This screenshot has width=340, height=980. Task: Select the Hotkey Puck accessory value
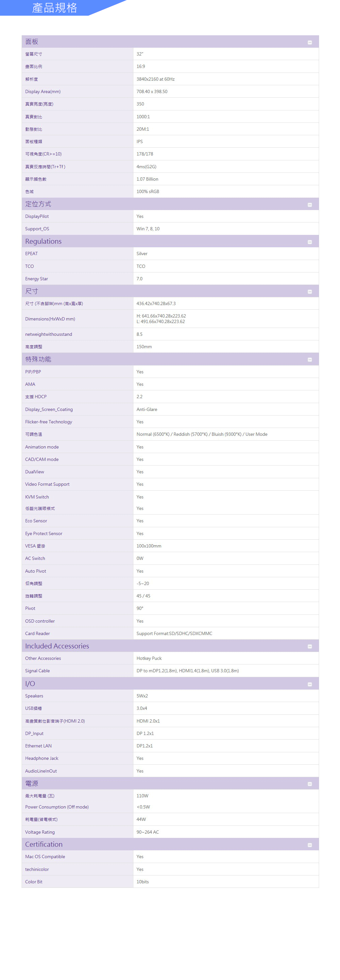pyautogui.click(x=149, y=658)
